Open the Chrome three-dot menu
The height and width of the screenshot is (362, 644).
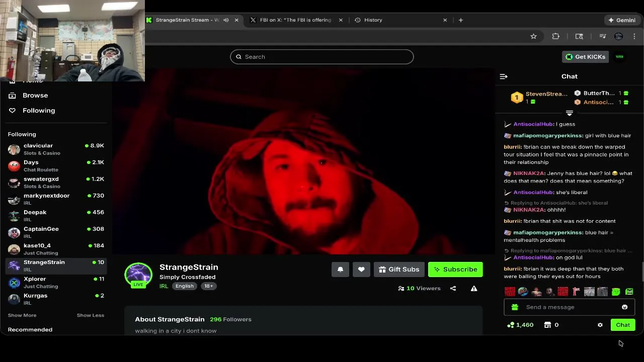(634, 36)
